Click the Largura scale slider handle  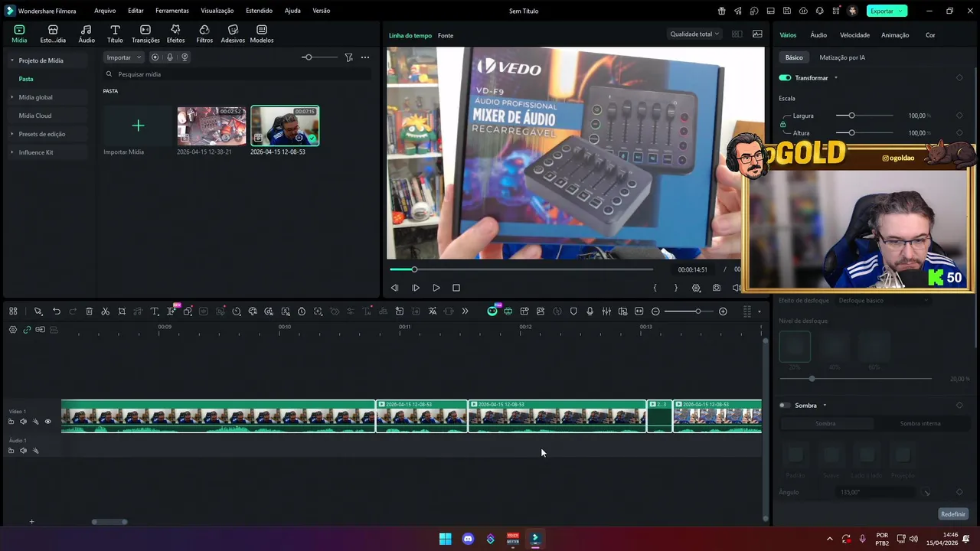coord(851,116)
